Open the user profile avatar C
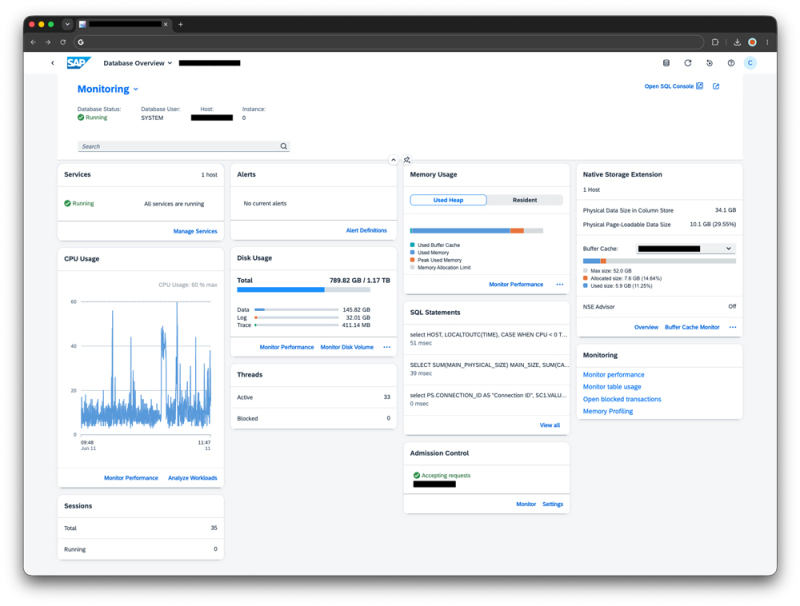Viewport: 800px width, 606px height. pyautogui.click(x=750, y=63)
